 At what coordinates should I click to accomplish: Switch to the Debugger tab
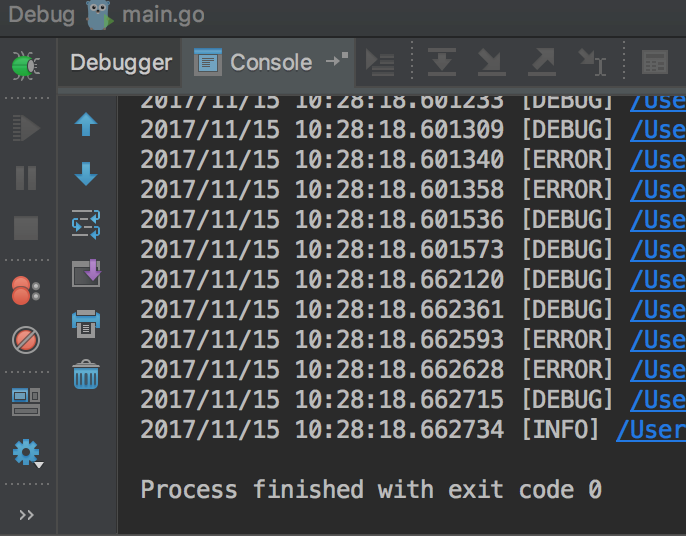coord(121,63)
